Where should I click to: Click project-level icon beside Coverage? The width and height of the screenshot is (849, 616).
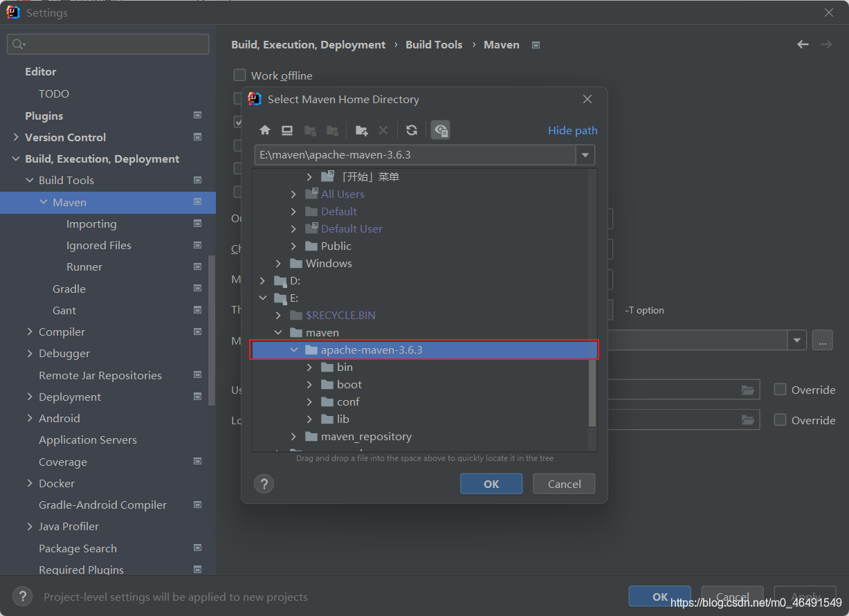coord(198,462)
